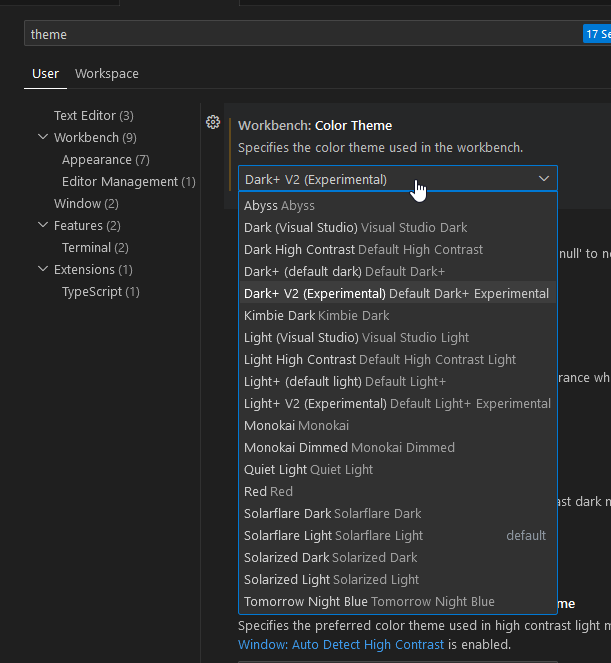
Task: Collapse the Features tree section chevron
Action: click(43, 225)
